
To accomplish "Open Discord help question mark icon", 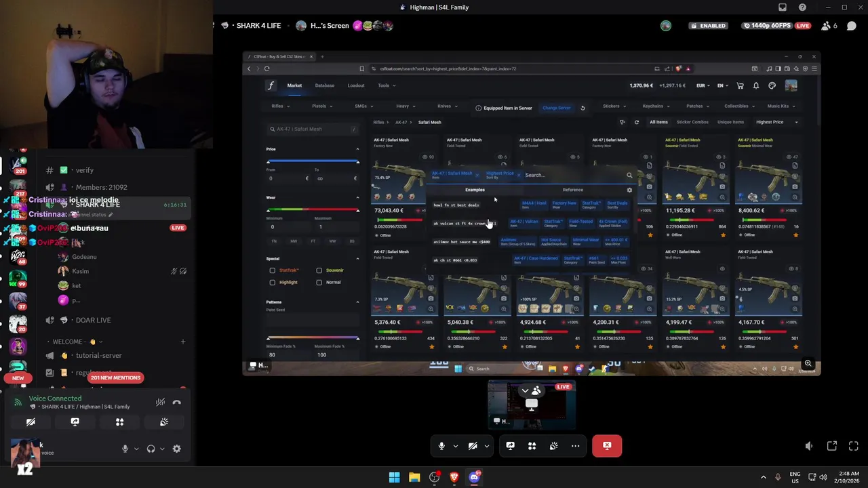I will (x=802, y=7).
